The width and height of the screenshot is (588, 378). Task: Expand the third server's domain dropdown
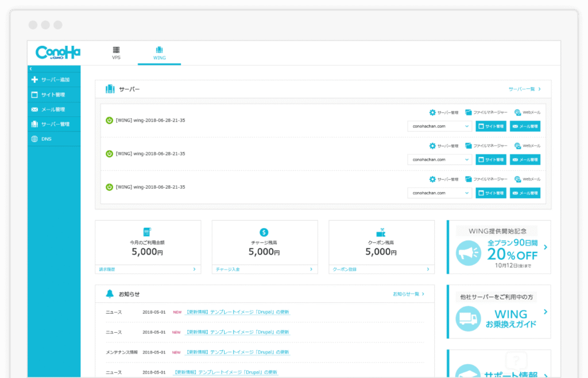point(439,193)
